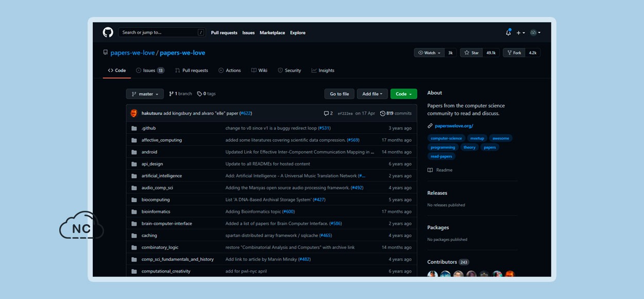The width and height of the screenshot is (644, 299).
Task: Switch to the Insights tab
Action: (323, 70)
